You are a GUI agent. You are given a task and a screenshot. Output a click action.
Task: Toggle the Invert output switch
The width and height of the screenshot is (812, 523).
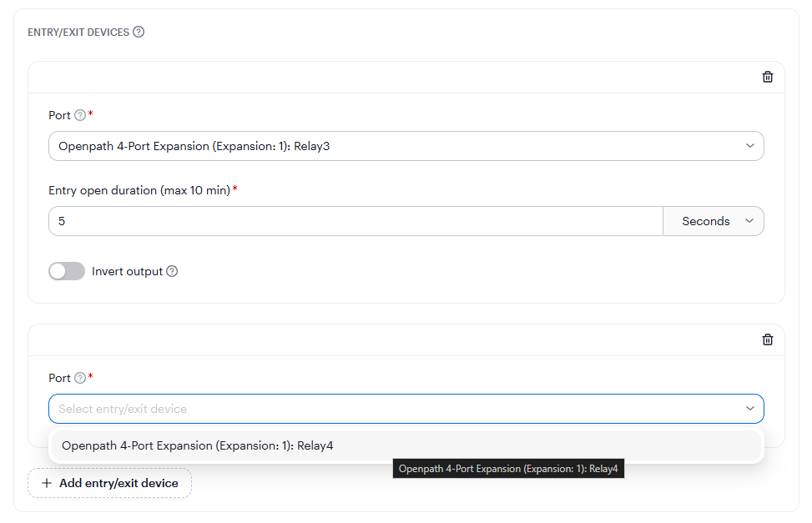[x=67, y=271]
